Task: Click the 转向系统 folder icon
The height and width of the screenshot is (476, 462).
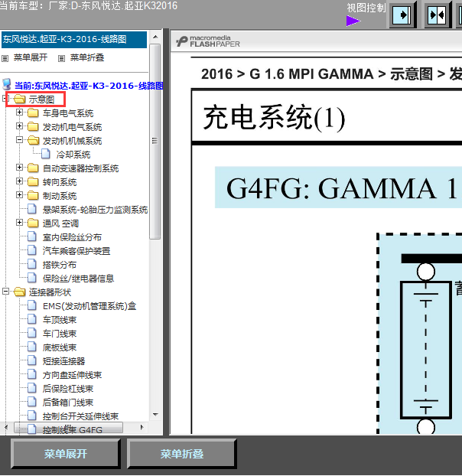Action: [33, 181]
